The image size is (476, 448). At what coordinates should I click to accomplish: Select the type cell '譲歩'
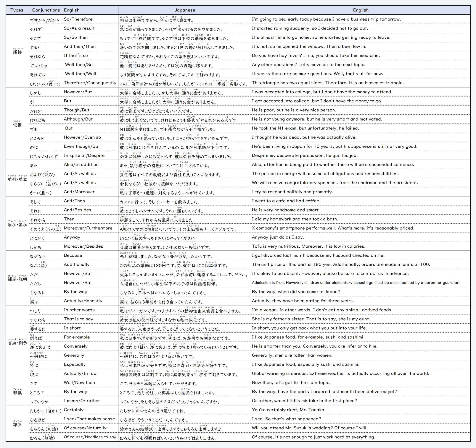[x=17, y=424]
